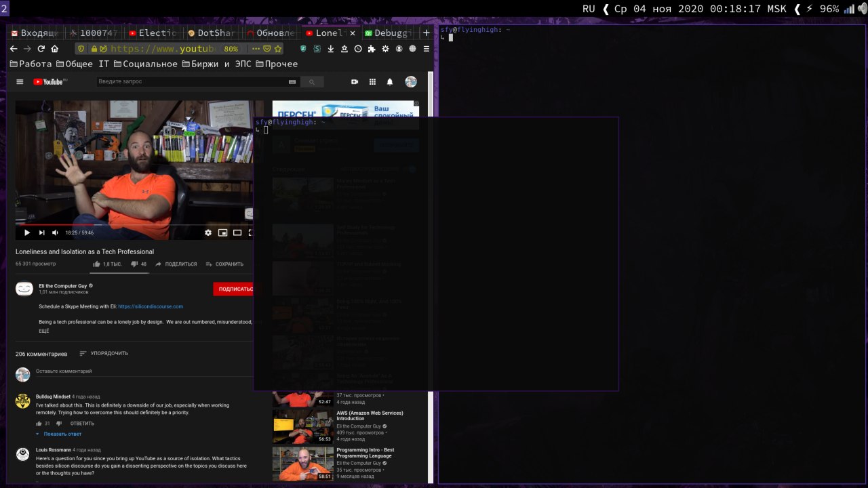This screenshot has height=488, width=868.
Task: Mute the video player volume
Action: tap(56, 232)
